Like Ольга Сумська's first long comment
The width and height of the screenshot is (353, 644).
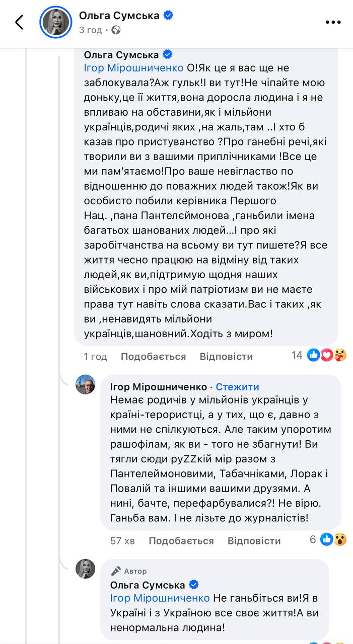point(153,357)
